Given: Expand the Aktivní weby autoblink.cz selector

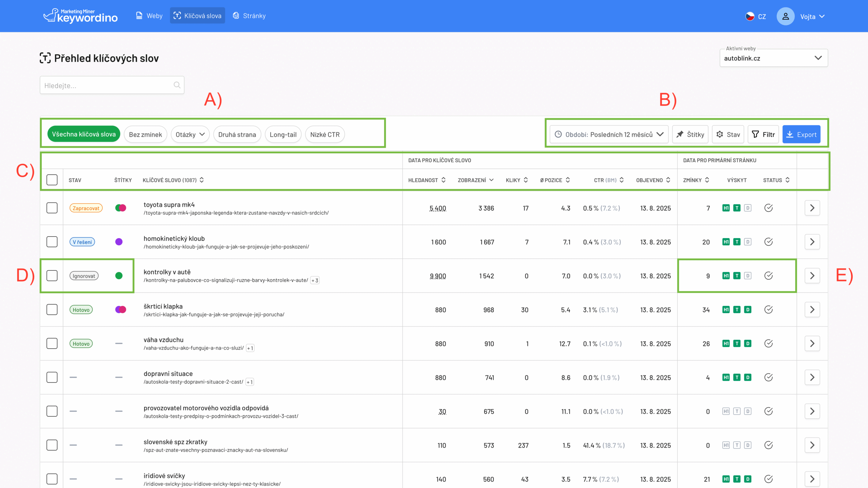Looking at the screenshot, I should 773,58.
